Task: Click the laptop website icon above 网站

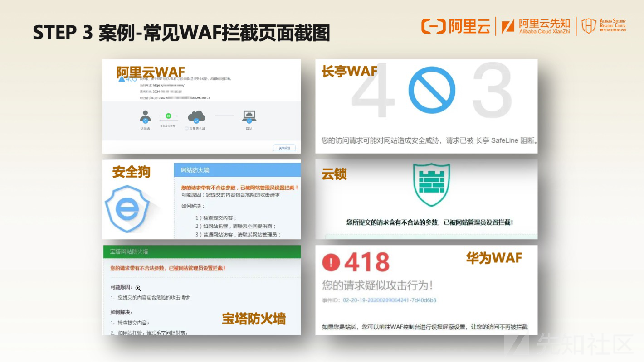Action: click(249, 117)
